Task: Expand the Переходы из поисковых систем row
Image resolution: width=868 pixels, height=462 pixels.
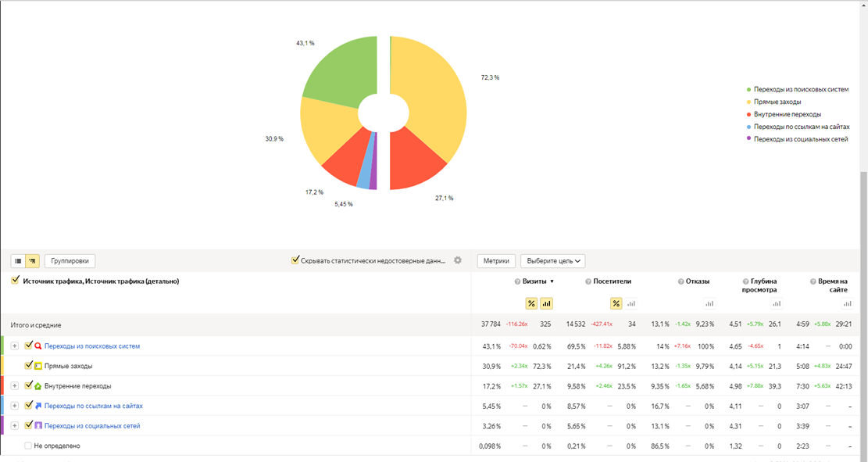Action: coord(14,346)
